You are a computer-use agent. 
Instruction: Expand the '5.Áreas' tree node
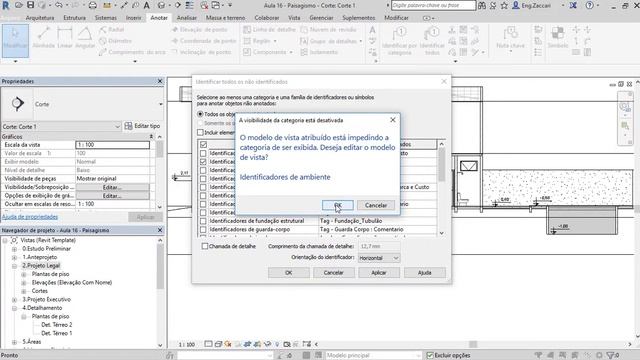pos(15,342)
